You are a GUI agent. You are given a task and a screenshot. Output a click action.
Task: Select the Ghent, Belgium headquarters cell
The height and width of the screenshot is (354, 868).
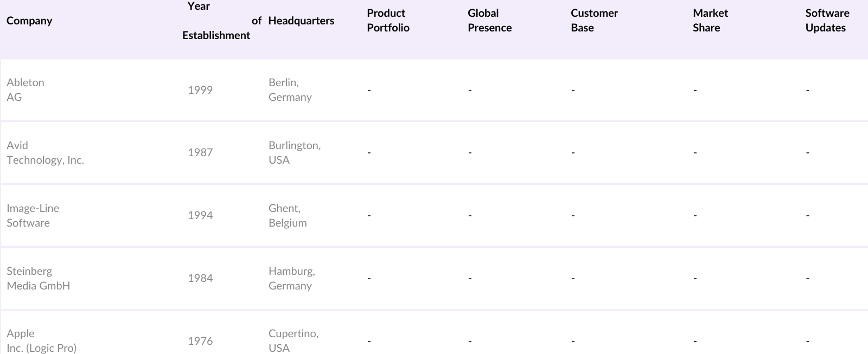click(x=288, y=216)
